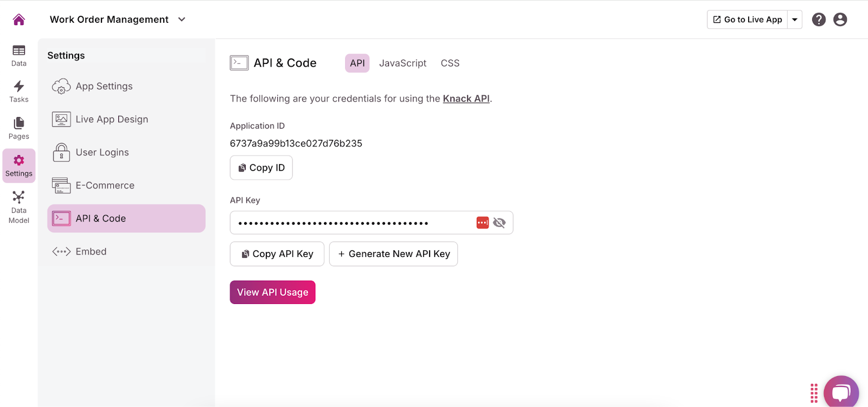Viewport: 868px width, 407px height.
Task: Open the Data Model section
Action: click(x=19, y=207)
